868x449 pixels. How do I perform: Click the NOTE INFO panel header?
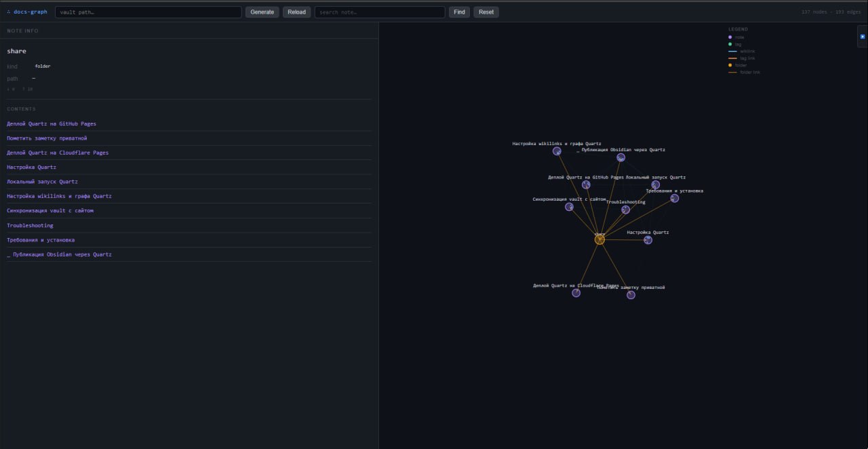pyautogui.click(x=23, y=31)
